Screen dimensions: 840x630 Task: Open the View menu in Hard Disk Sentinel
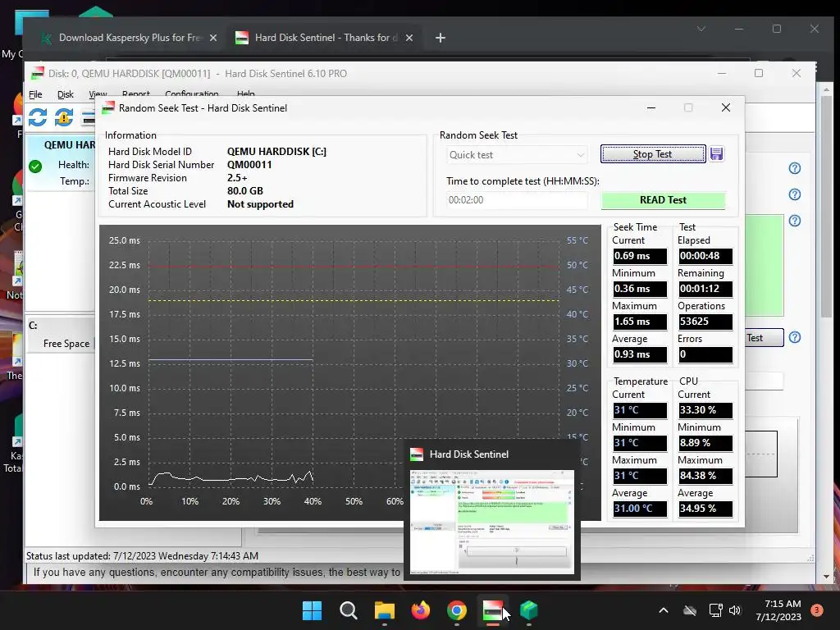pyautogui.click(x=98, y=94)
